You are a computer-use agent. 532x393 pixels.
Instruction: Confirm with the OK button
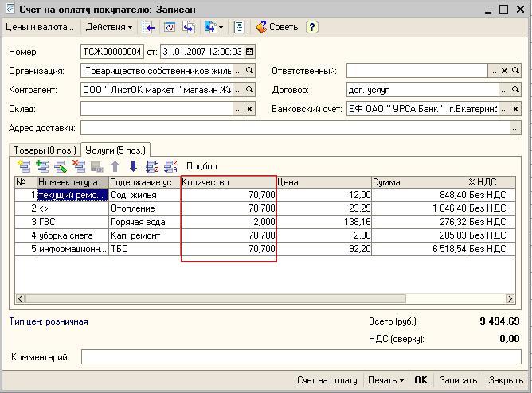(421, 380)
